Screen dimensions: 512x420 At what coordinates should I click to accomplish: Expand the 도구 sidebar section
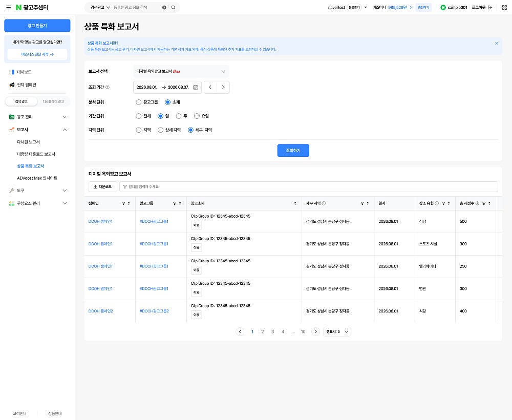coord(65,191)
